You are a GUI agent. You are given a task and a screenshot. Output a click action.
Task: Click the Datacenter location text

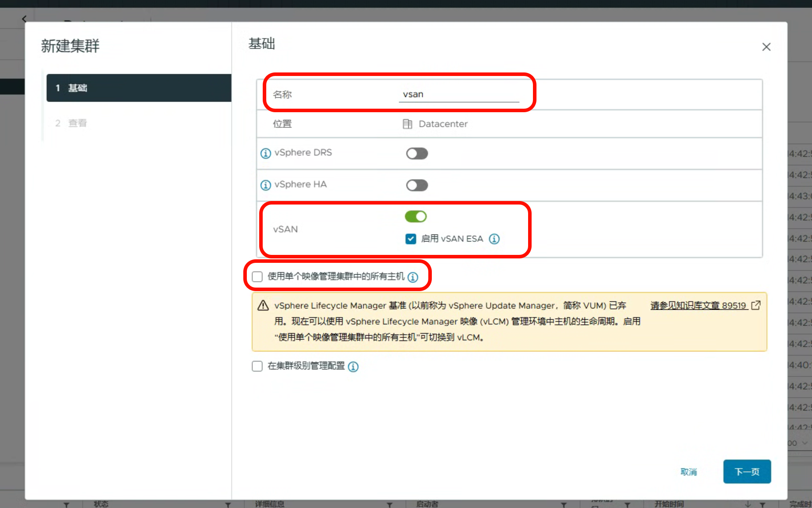[443, 124]
